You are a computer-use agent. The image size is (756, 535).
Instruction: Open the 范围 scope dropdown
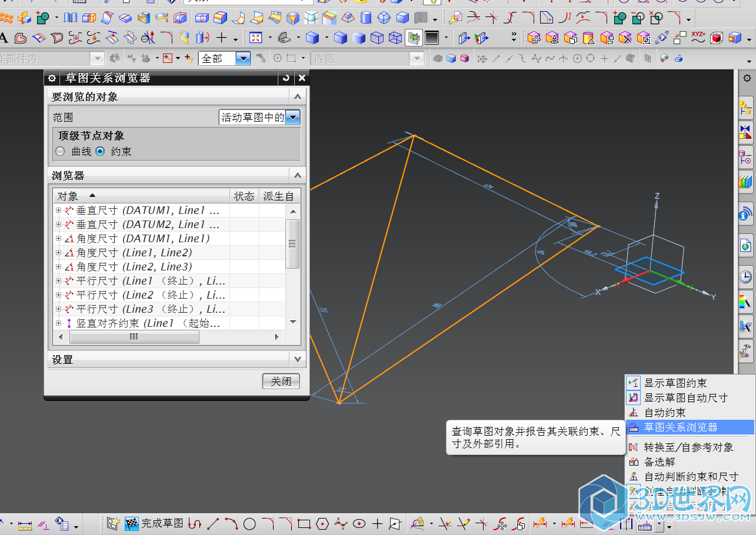click(x=292, y=117)
